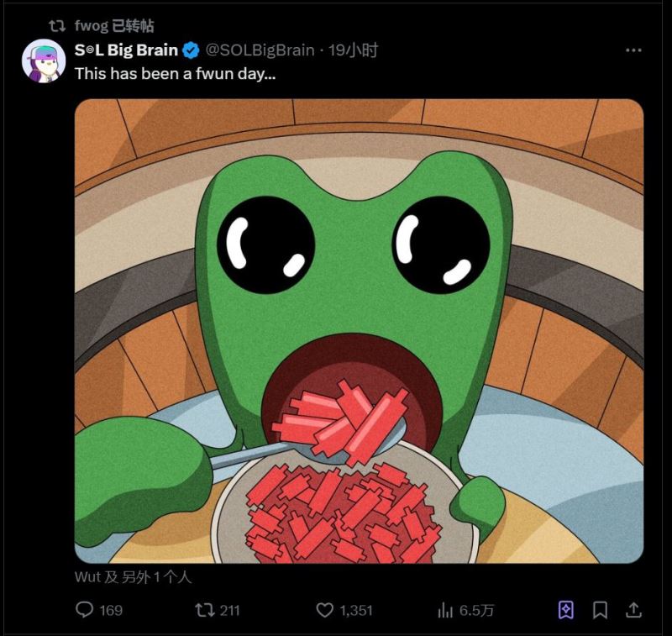Like the post with the heart icon
The height and width of the screenshot is (636, 672).
click(325, 610)
